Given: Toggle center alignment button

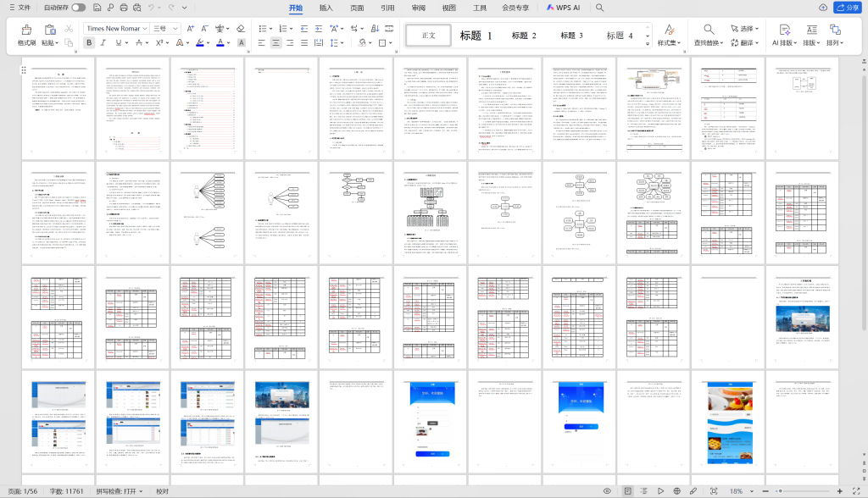Looking at the screenshot, I should click(275, 42).
